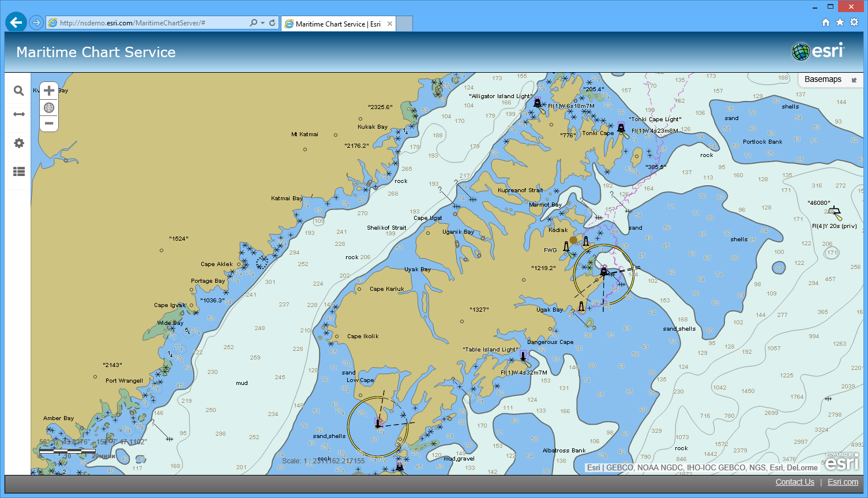The image size is (868, 498).
Task: Click the Powered by esri logo
Action: tap(842, 461)
